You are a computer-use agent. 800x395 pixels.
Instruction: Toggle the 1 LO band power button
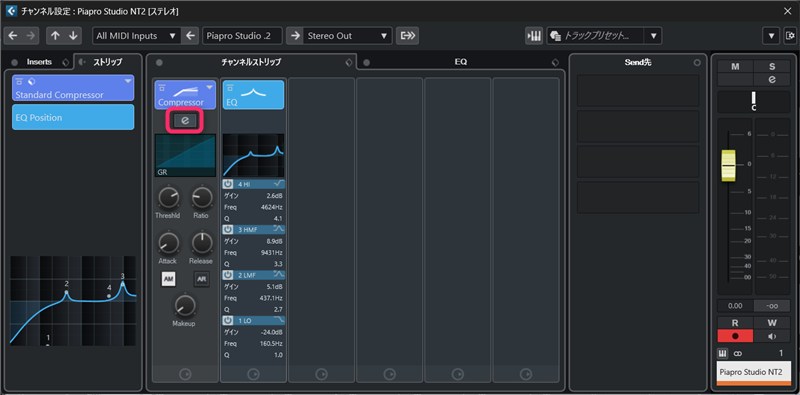pos(228,320)
